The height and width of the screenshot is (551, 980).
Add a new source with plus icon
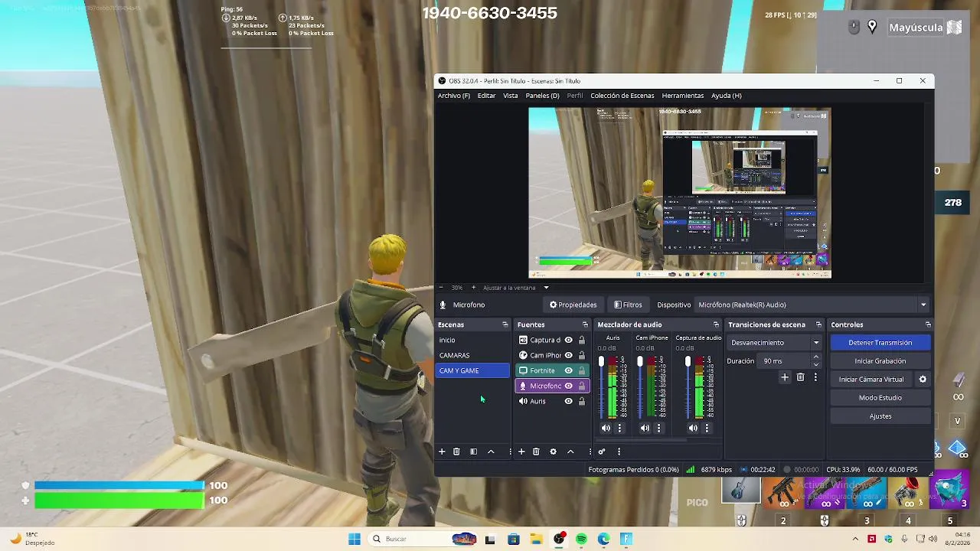coord(521,452)
